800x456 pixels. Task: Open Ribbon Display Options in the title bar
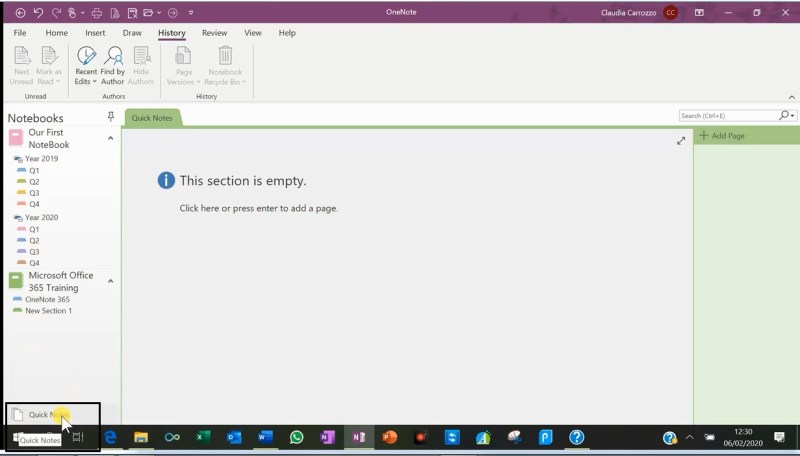tap(699, 13)
